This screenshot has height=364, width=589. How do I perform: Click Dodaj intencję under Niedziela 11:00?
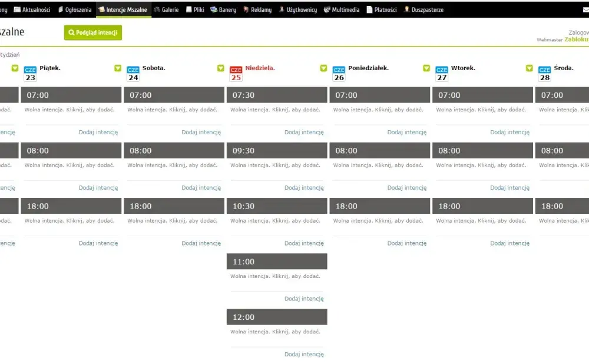(304, 299)
